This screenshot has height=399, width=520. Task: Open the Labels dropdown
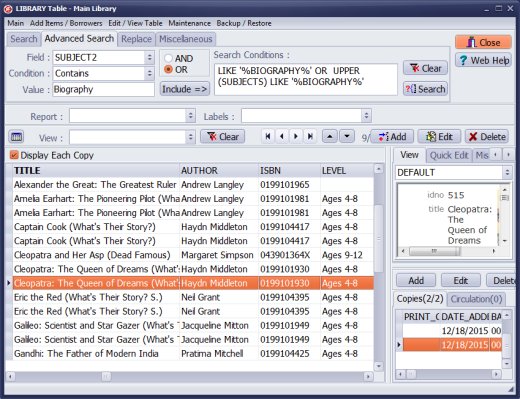(366, 116)
